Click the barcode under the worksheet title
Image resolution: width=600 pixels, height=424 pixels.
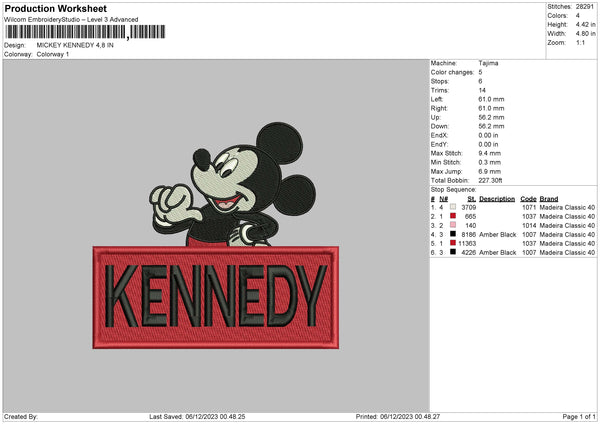[x=85, y=32]
